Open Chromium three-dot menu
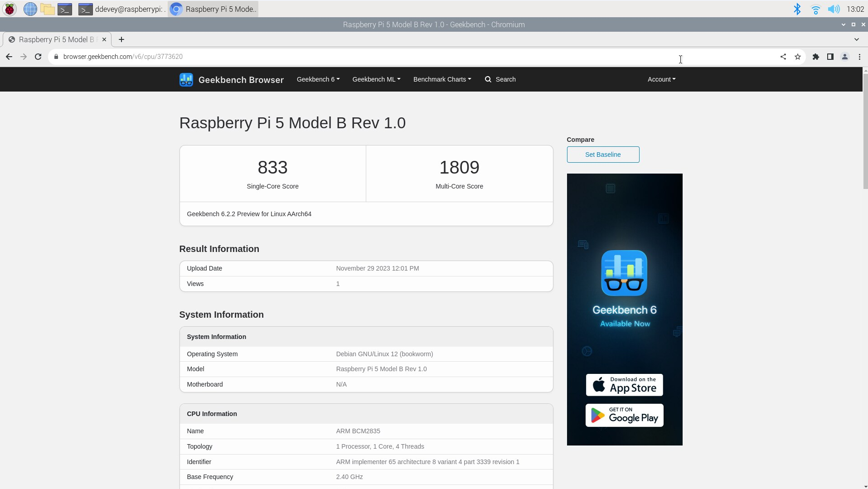The width and height of the screenshot is (868, 489). click(x=859, y=57)
